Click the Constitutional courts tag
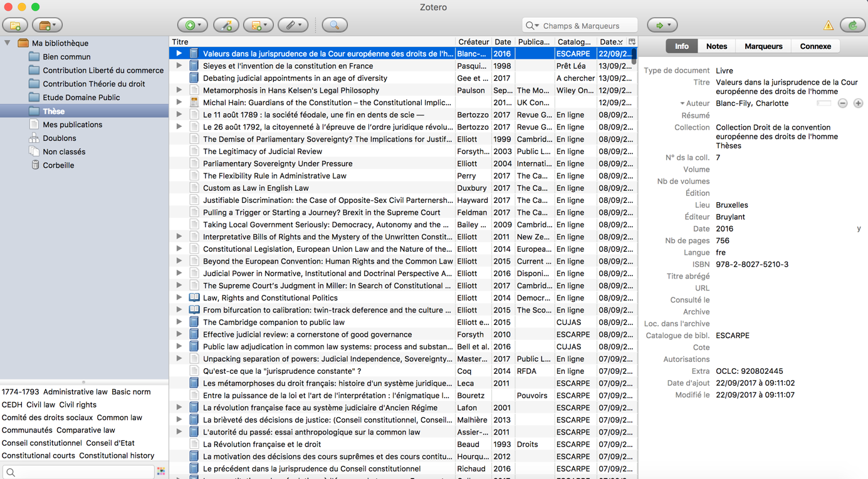The height and width of the screenshot is (479, 868). pyautogui.click(x=38, y=456)
